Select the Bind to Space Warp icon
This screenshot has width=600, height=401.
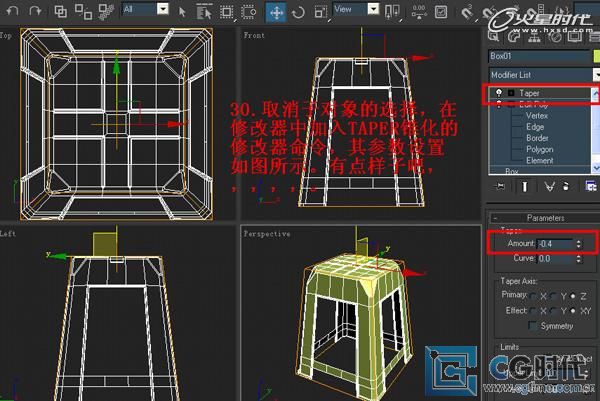point(106,11)
